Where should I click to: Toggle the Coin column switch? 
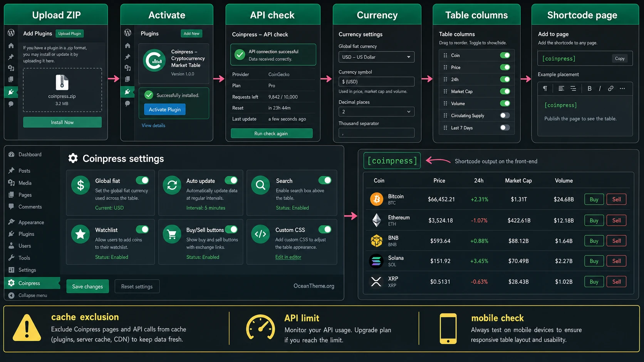[505, 55]
